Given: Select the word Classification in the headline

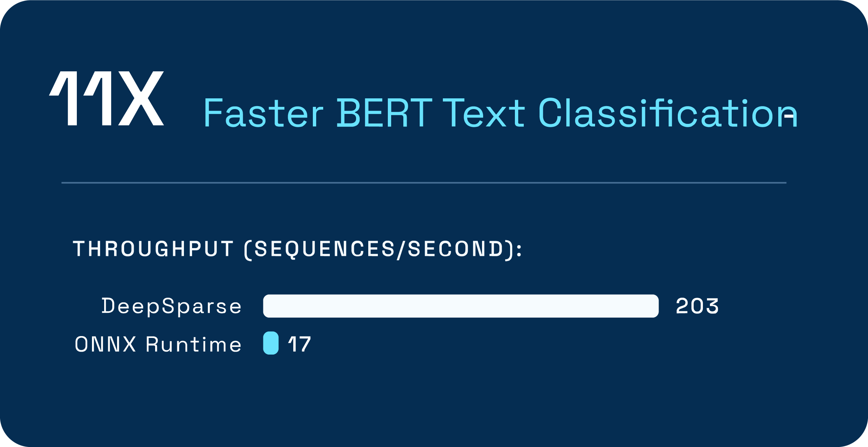Looking at the screenshot, I should [x=668, y=113].
